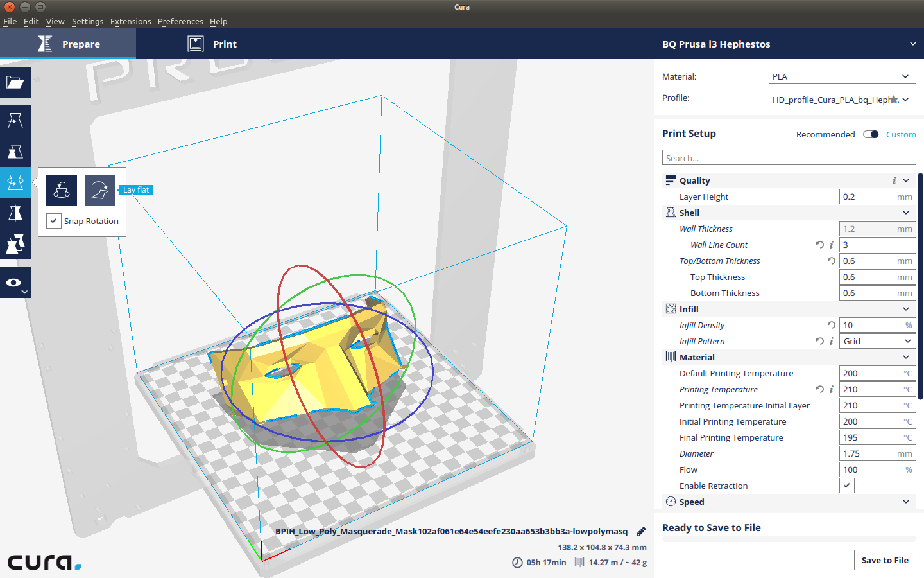Revert Infill Density value
This screenshot has height=578, width=924.
tap(831, 325)
